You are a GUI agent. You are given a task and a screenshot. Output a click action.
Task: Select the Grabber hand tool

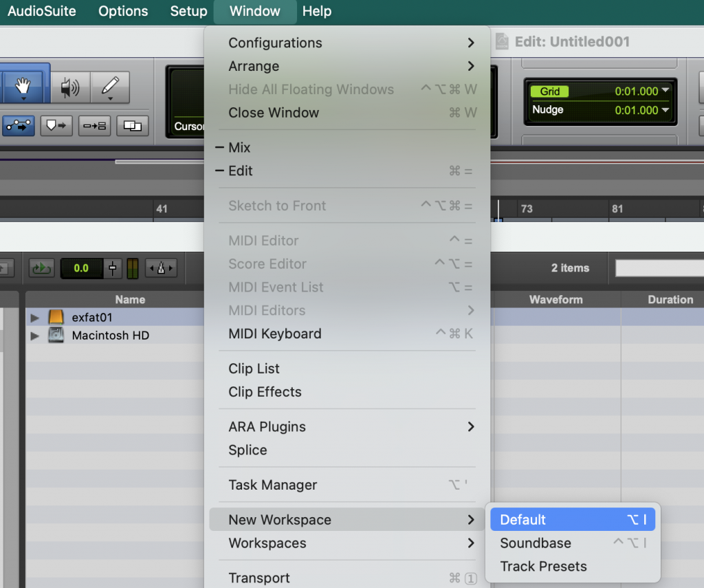click(x=23, y=87)
